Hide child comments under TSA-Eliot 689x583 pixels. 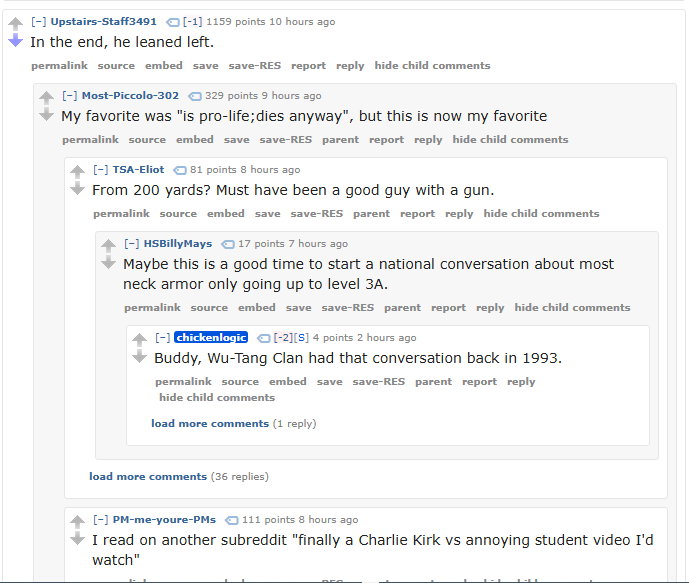pos(541,213)
